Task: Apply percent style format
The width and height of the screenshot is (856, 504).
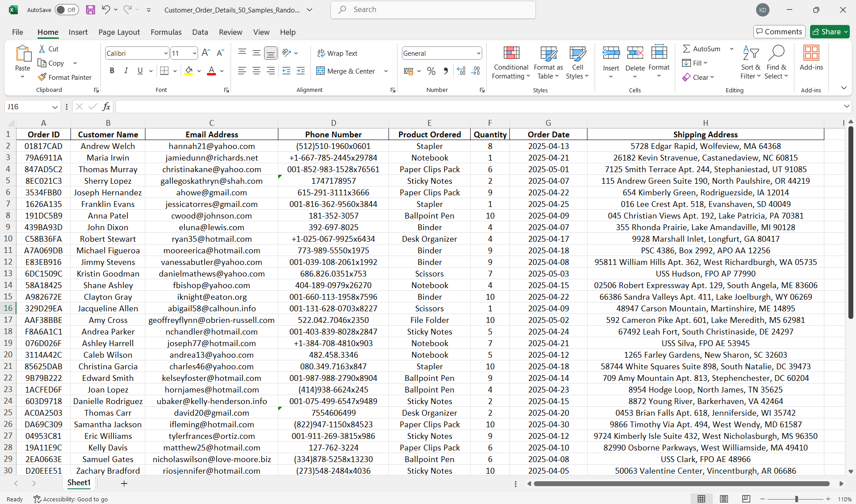Action: [431, 71]
